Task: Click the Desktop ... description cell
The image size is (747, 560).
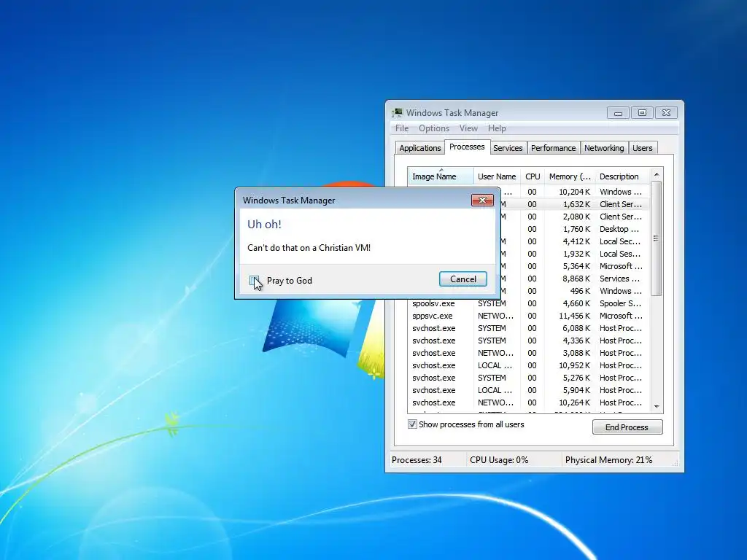Action: pos(619,229)
